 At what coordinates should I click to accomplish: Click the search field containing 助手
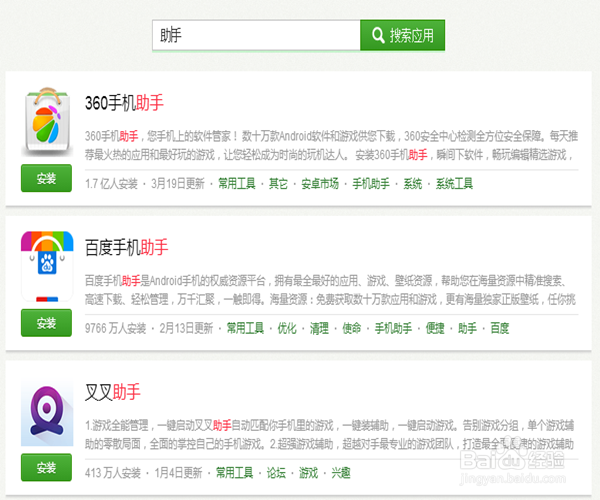point(256,35)
